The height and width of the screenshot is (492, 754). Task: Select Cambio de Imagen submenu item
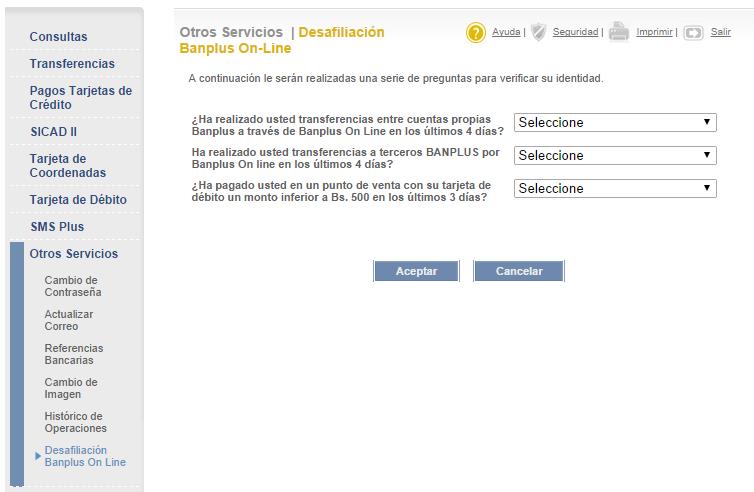[x=71, y=388]
